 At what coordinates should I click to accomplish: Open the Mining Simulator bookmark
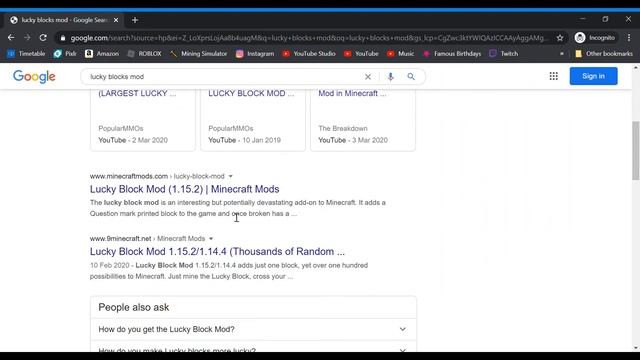tap(199, 53)
